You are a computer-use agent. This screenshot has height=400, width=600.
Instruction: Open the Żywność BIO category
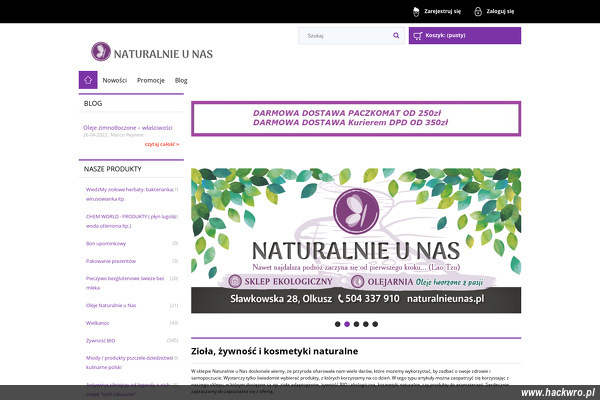tap(100, 341)
